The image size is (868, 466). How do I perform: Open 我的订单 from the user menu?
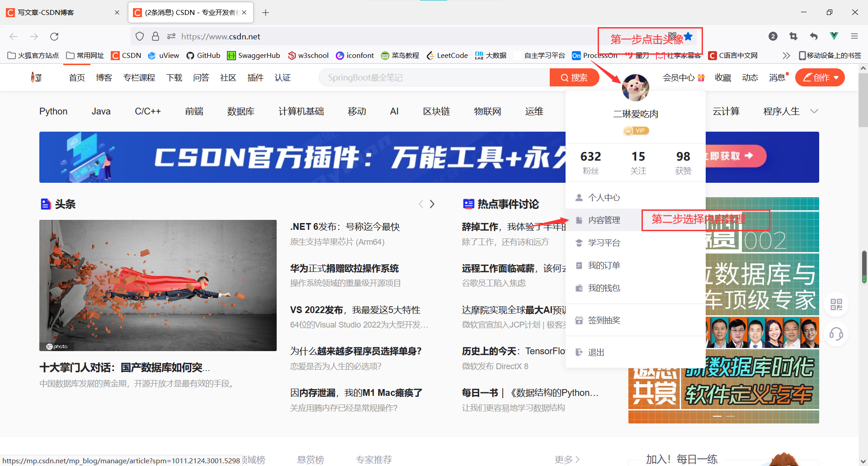(636, 266)
